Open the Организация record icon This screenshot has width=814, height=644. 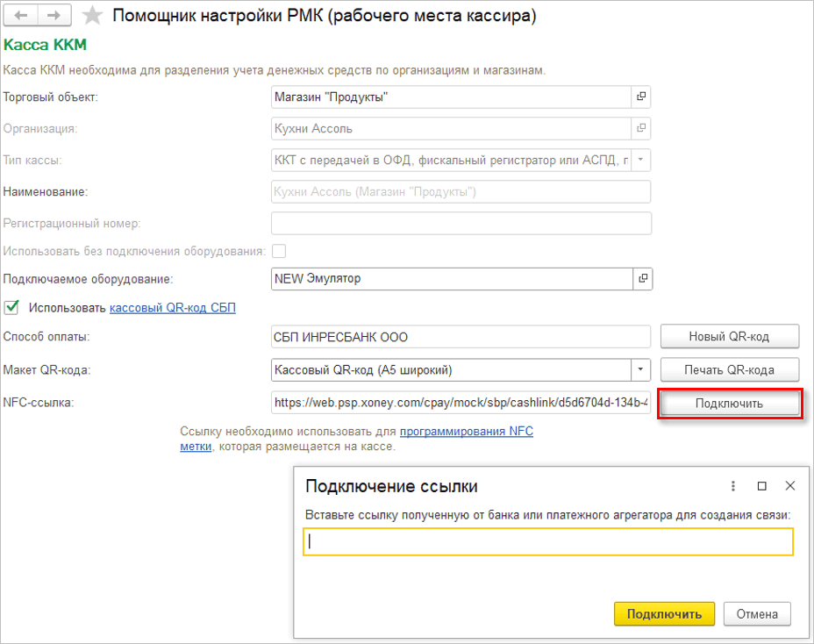coord(641,128)
